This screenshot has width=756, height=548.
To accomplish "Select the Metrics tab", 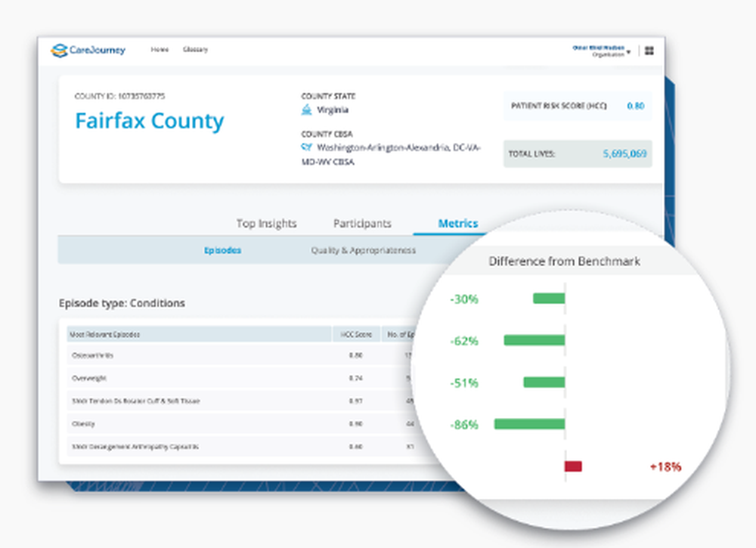I will pos(458,224).
